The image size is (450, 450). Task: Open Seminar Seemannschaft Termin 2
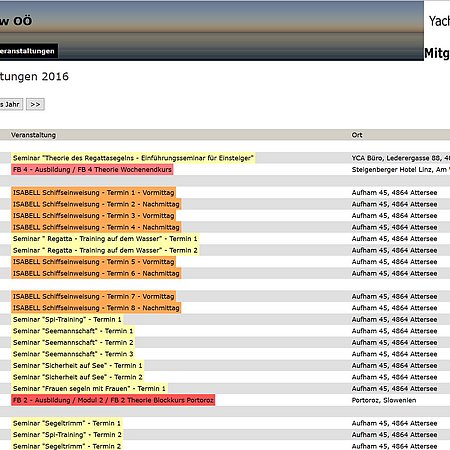[x=73, y=342]
